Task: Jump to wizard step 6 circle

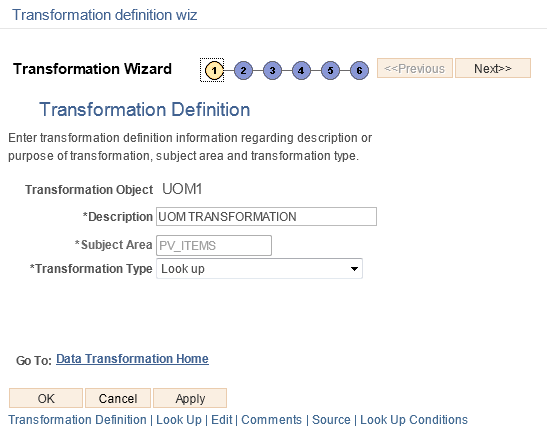Action: click(359, 71)
